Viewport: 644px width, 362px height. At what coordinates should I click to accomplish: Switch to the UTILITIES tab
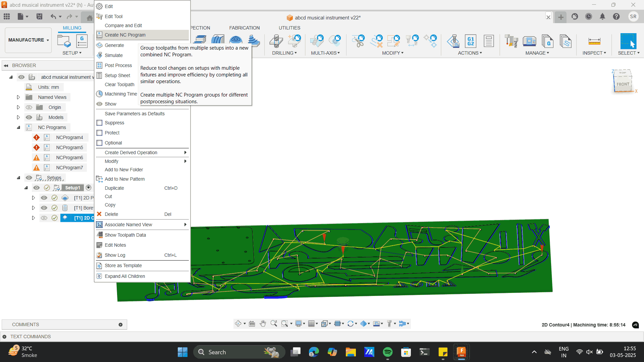click(x=289, y=28)
